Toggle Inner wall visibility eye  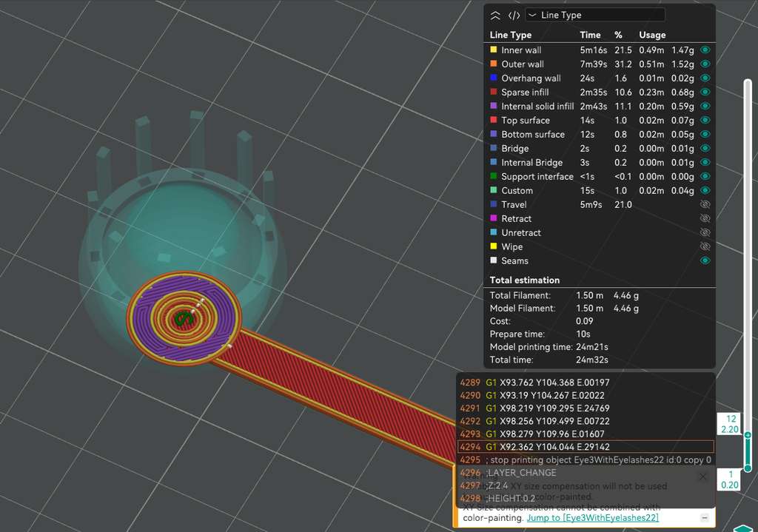[x=705, y=50]
